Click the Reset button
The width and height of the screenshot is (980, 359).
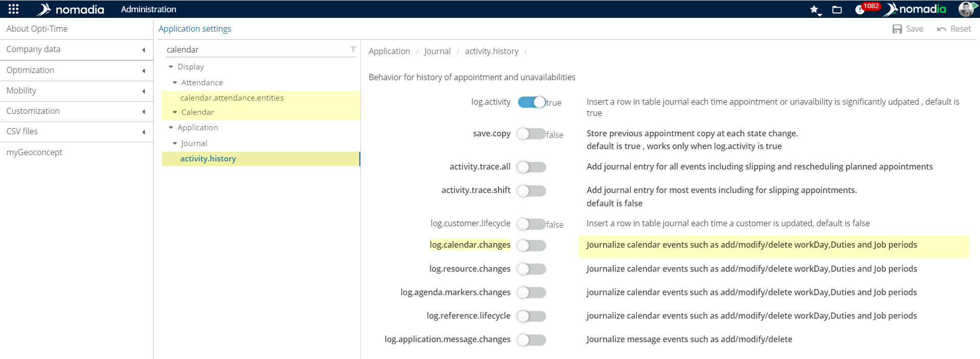coord(953,29)
